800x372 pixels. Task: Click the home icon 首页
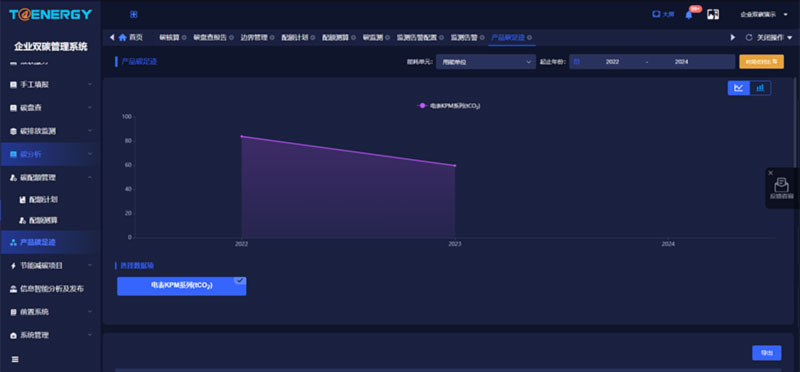(122, 37)
